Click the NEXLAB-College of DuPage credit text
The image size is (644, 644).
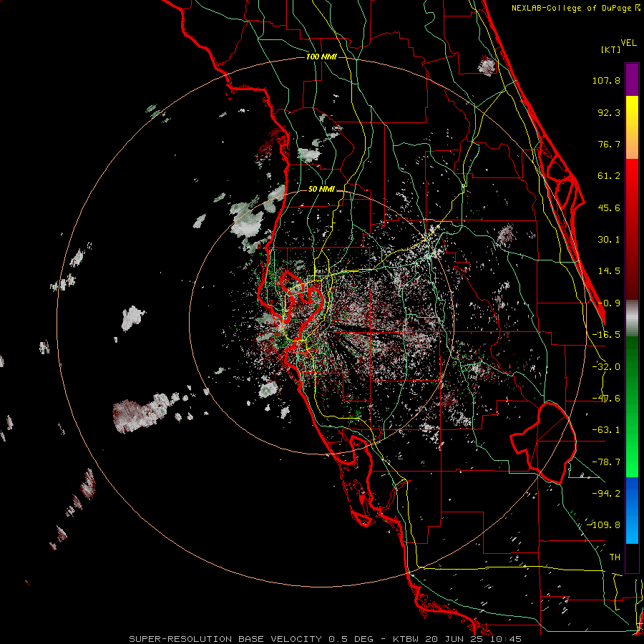click(575, 8)
